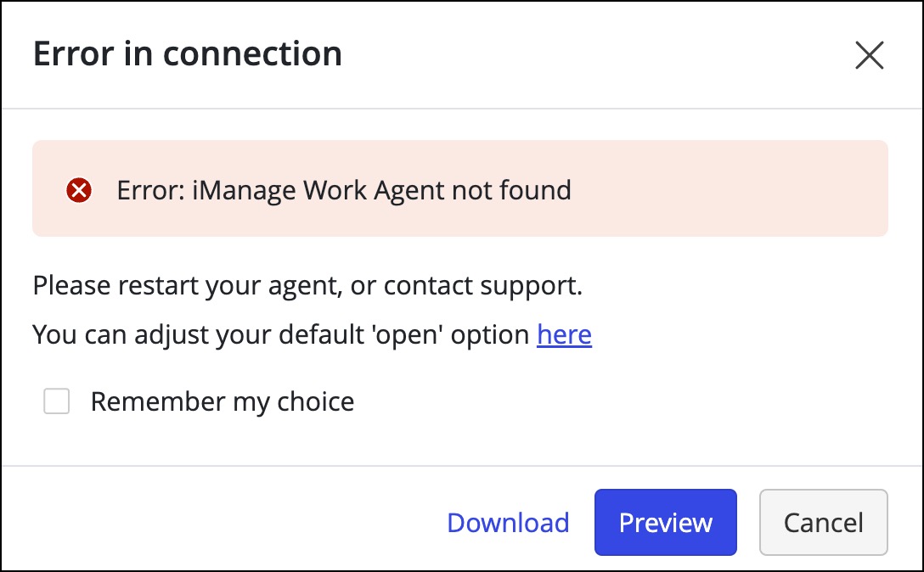Enable remembering your open option choice
The image size is (924, 572).
(x=56, y=401)
